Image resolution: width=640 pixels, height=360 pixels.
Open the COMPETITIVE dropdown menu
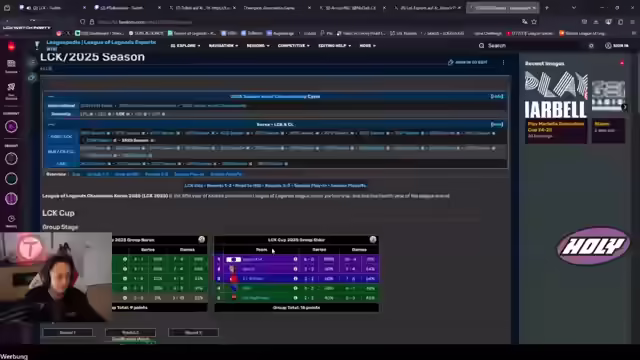point(293,46)
